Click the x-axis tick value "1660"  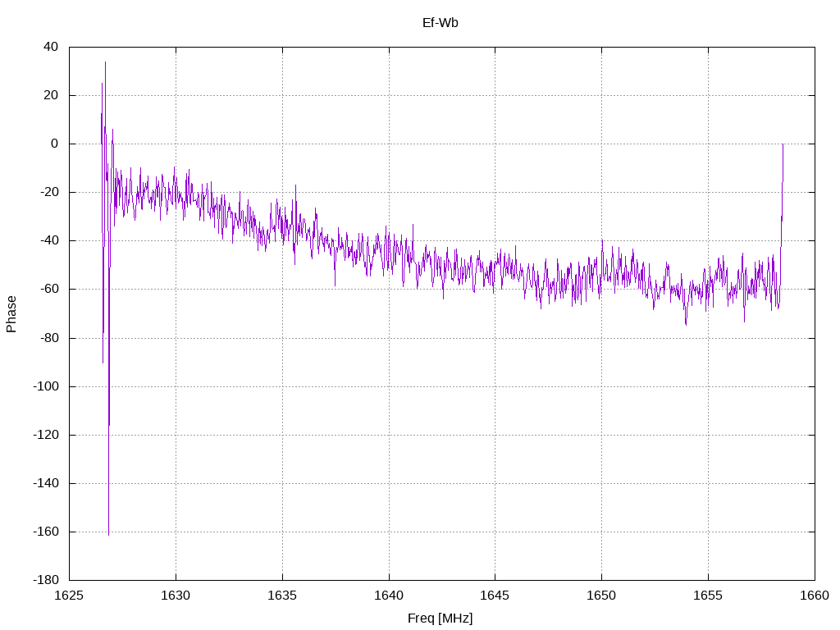click(815, 596)
